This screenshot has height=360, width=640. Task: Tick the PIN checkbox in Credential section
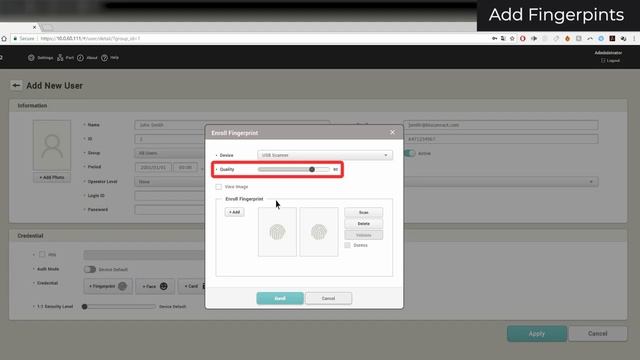click(42, 254)
